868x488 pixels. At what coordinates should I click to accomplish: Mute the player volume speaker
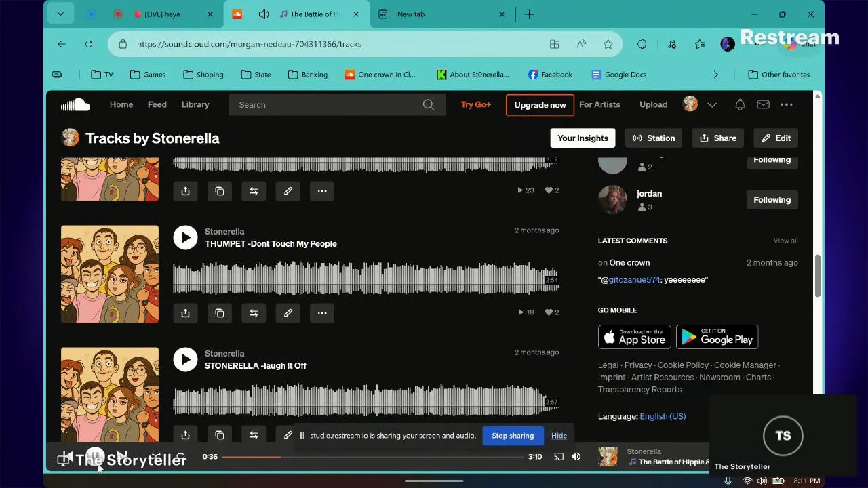pos(576,457)
